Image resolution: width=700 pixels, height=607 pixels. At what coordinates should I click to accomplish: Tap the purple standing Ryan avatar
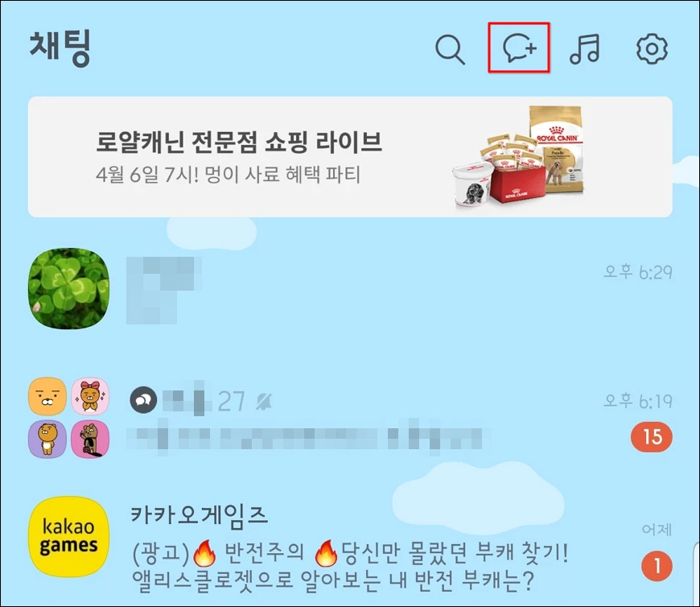[47, 439]
